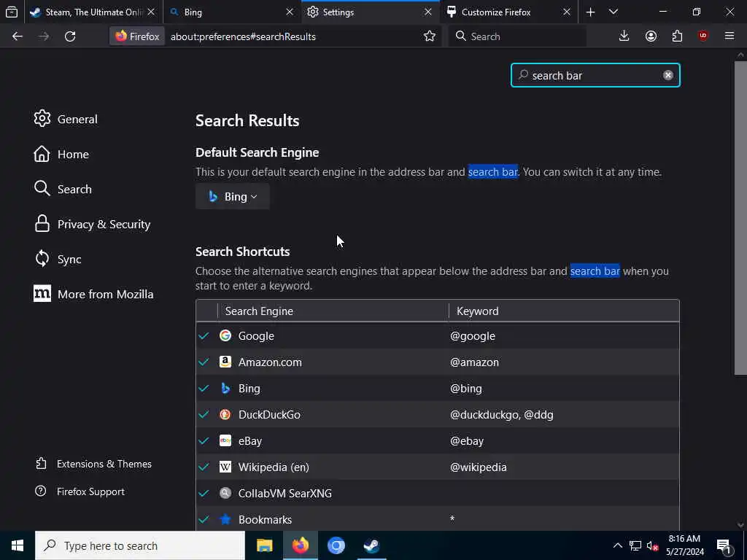Open the Home settings category
Screen dimensions: 747x560
pyautogui.click(x=61, y=155)
